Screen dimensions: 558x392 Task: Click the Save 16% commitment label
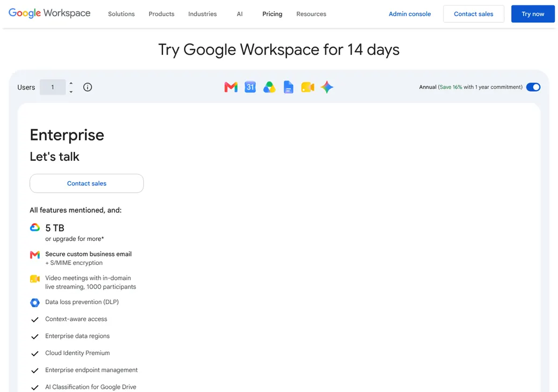(x=471, y=87)
